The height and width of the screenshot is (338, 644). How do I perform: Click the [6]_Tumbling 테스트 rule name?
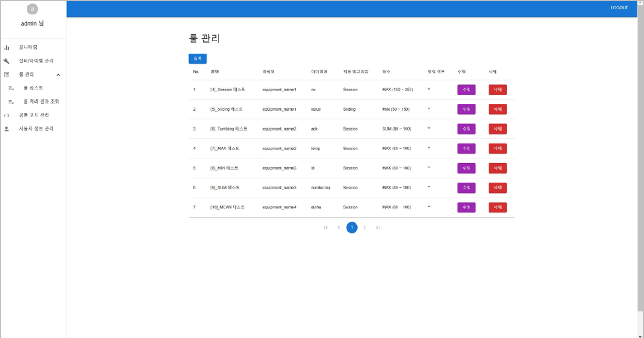(228, 129)
